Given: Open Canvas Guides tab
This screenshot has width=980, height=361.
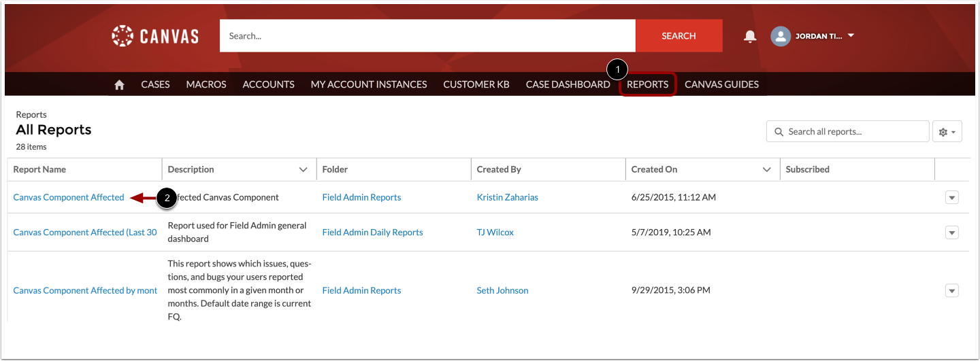Looking at the screenshot, I should 721,84.
